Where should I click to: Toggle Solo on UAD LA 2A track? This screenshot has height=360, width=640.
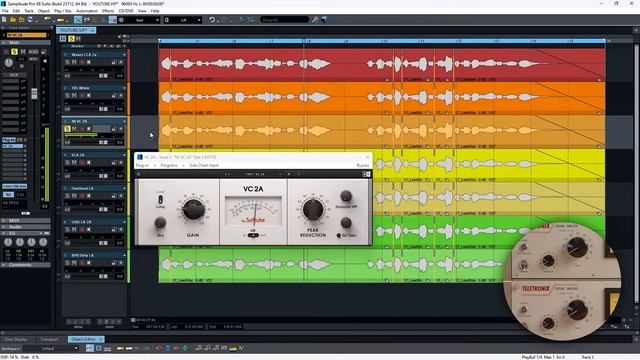click(68, 229)
